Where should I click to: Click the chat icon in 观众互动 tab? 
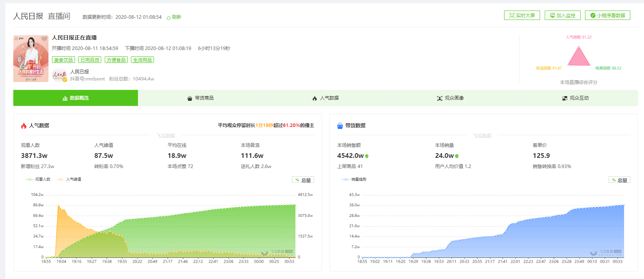[x=565, y=98]
